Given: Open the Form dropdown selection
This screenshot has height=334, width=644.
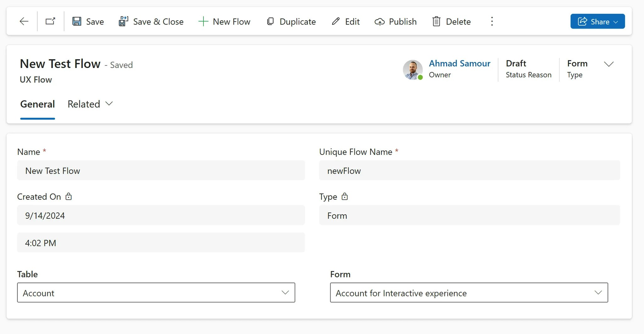Looking at the screenshot, I should [x=469, y=293].
